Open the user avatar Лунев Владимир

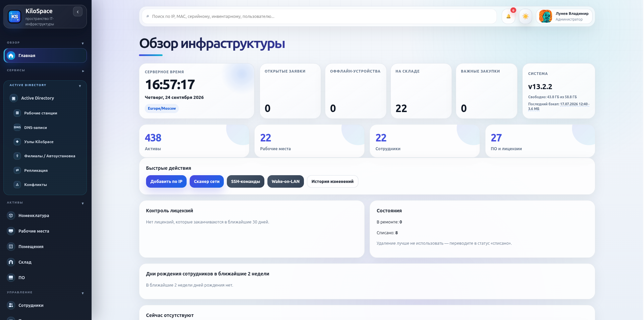tap(545, 16)
